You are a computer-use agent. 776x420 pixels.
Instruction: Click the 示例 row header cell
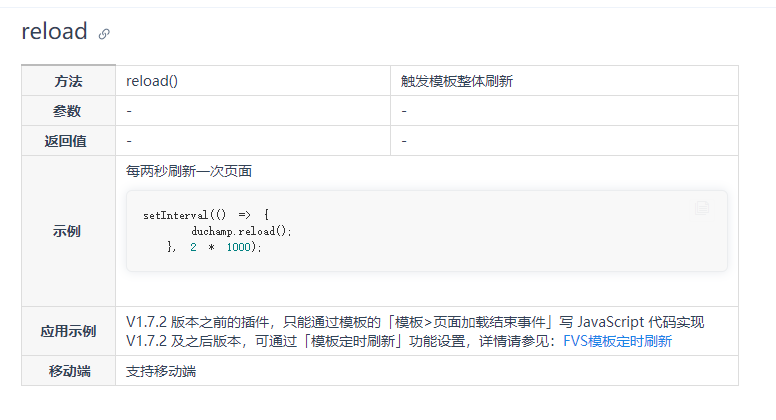point(69,231)
